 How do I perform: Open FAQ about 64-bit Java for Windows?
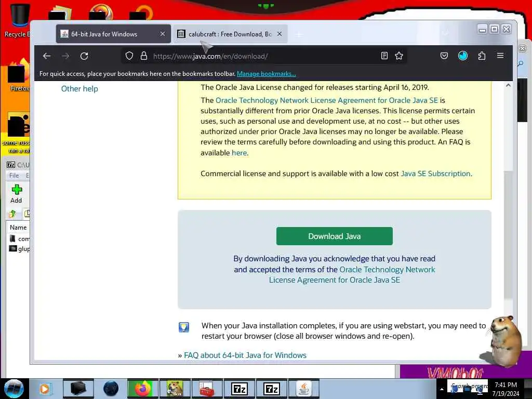(x=245, y=355)
